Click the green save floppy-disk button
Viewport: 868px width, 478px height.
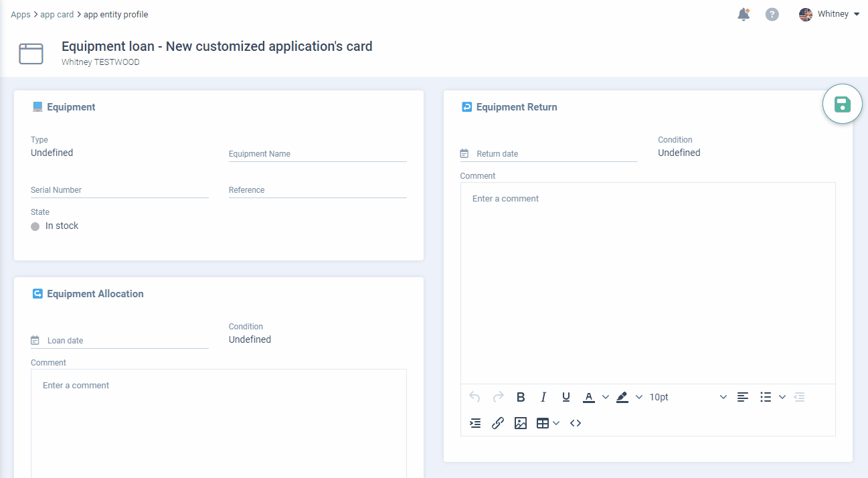pyautogui.click(x=842, y=104)
